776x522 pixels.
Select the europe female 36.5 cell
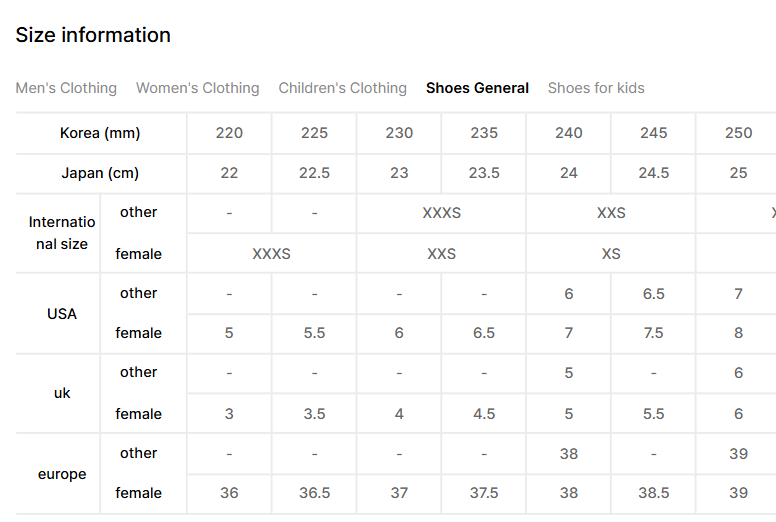coord(314,493)
